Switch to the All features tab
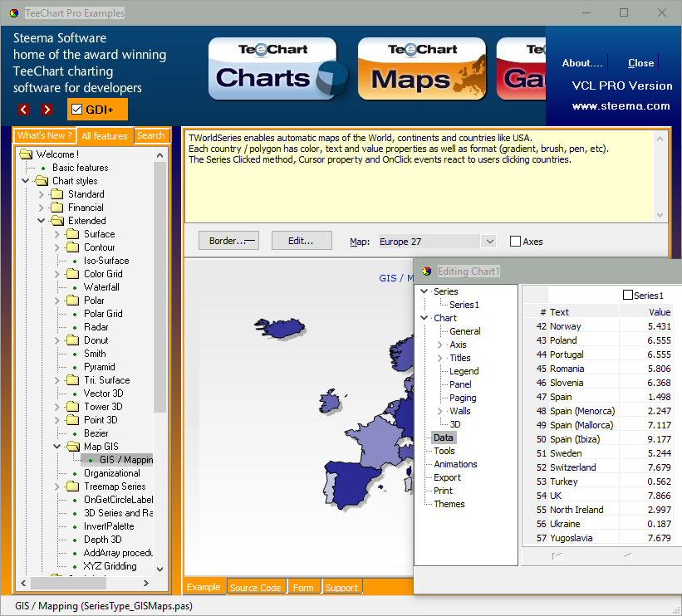Screen dimensions: 682x616 (x=105, y=135)
